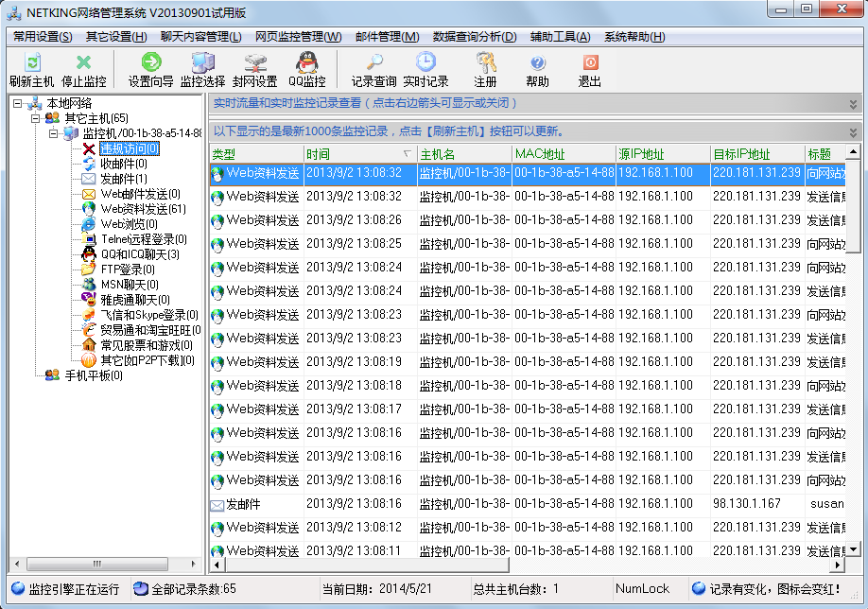Select Web资料发送(61) tree node
Image resolution: width=868 pixels, height=609 pixels.
point(144,209)
